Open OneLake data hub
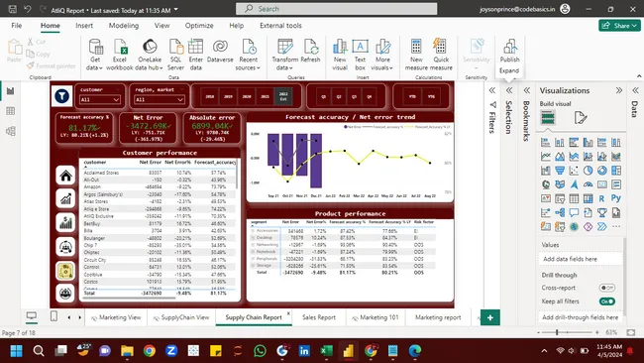This screenshot has width=644, height=363. (x=150, y=55)
